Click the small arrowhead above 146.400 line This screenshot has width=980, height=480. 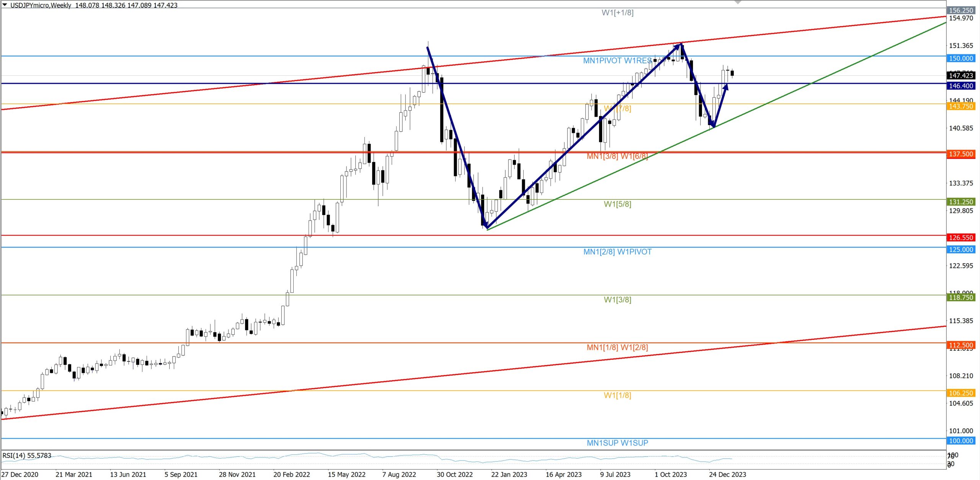point(725,87)
